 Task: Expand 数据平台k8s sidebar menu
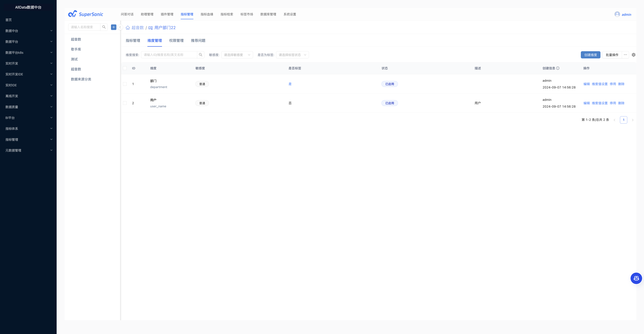(28, 52)
